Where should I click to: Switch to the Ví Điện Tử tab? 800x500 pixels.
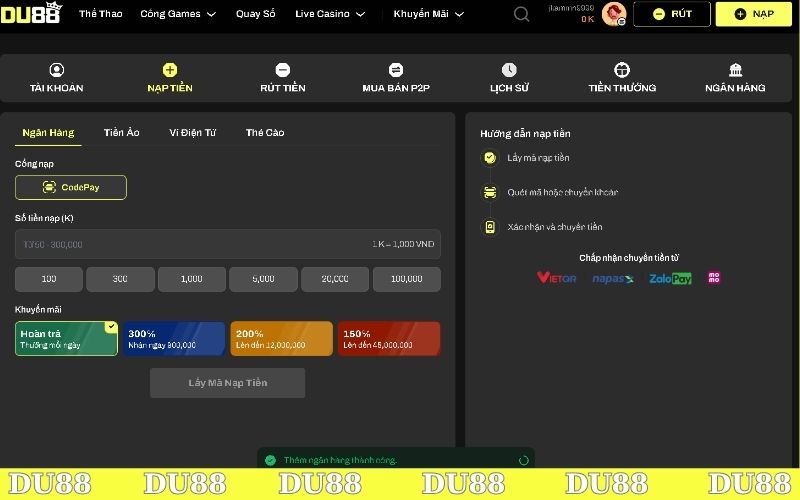pyautogui.click(x=192, y=133)
